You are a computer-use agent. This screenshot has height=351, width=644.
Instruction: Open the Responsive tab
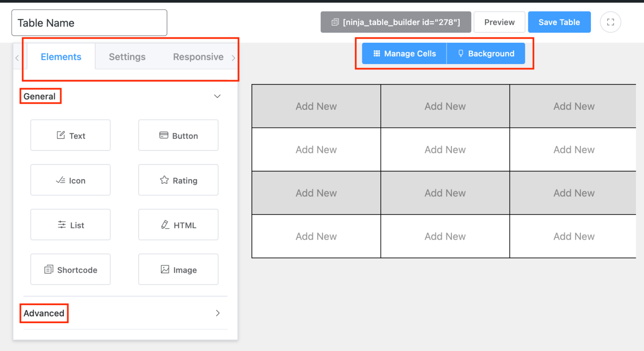198,57
